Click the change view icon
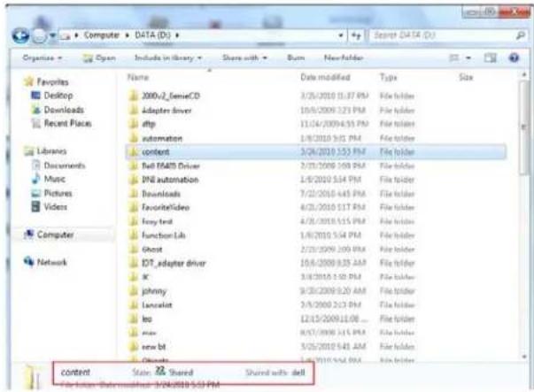The height and width of the screenshot is (392, 534). click(454, 58)
